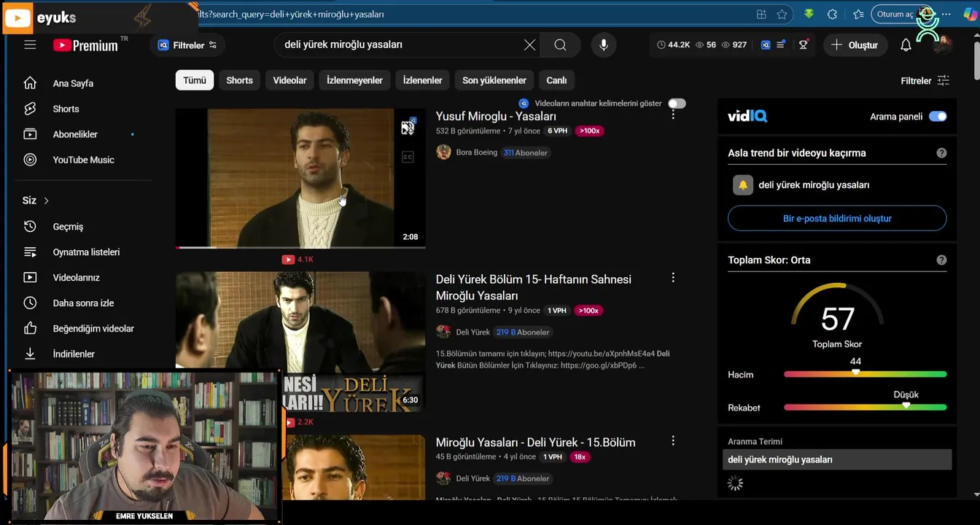The height and width of the screenshot is (525, 980).
Task: Click the Rekabet slider marker
Action: tap(906, 405)
